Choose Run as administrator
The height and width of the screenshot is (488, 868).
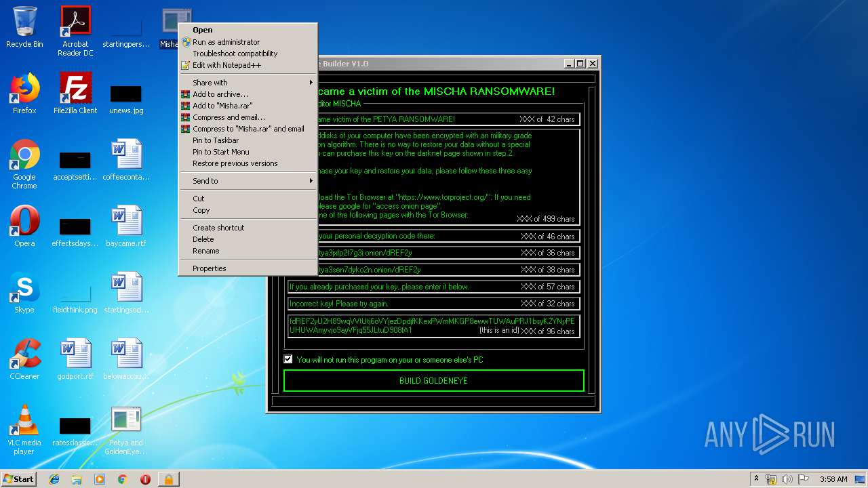248,42
